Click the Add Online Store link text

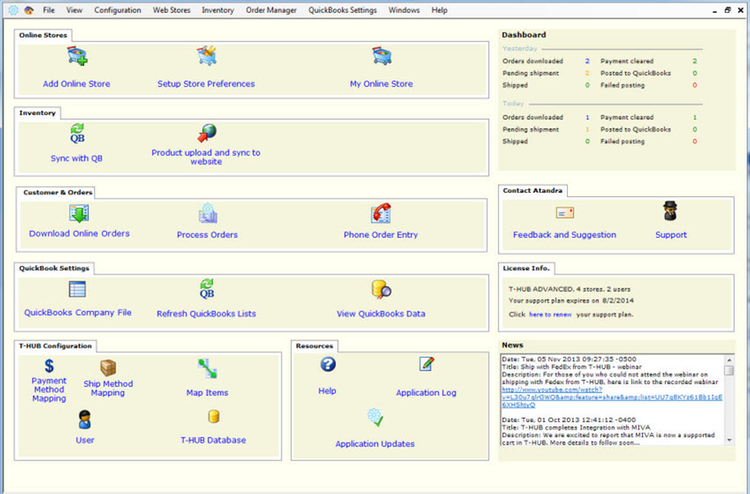tap(77, 84)
